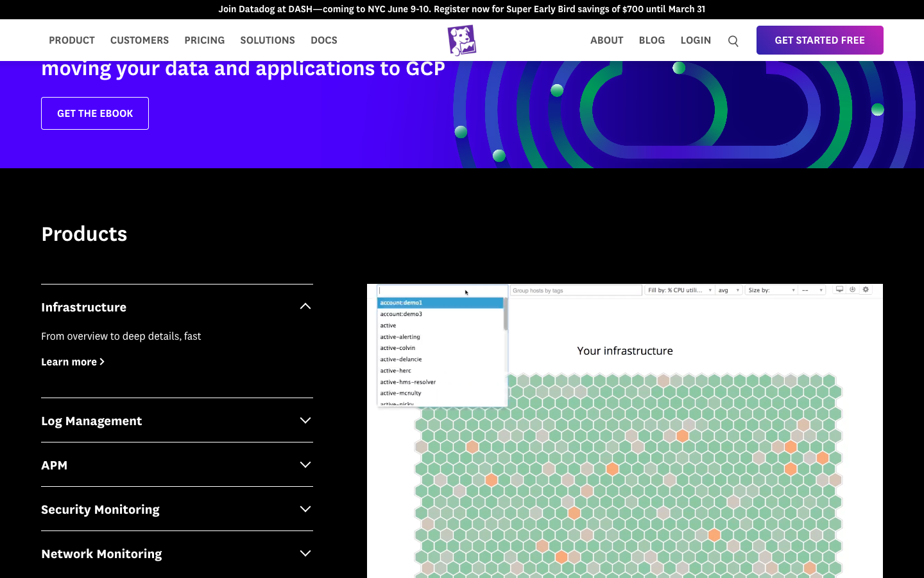Open the BLOG link
924x578 pixels.
652,40
